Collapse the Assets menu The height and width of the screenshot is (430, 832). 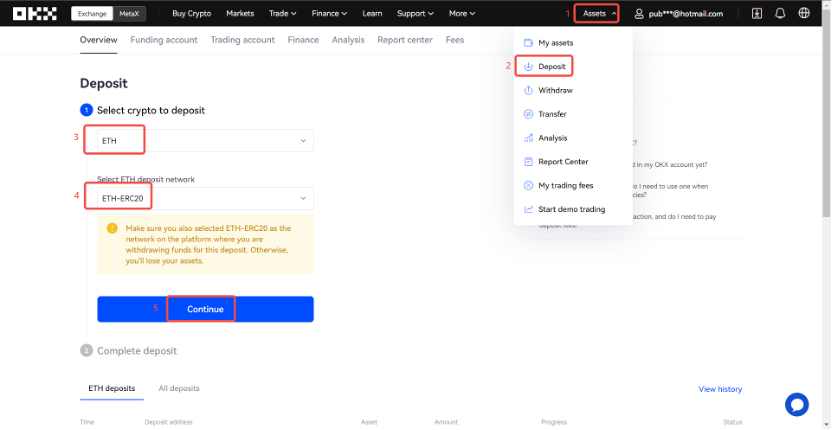point(600,14)
